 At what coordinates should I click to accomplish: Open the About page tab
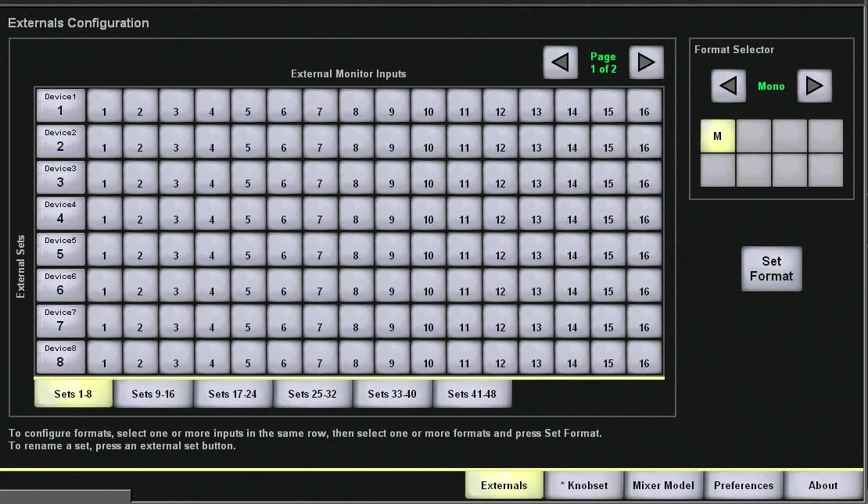(x=823, y=485)
